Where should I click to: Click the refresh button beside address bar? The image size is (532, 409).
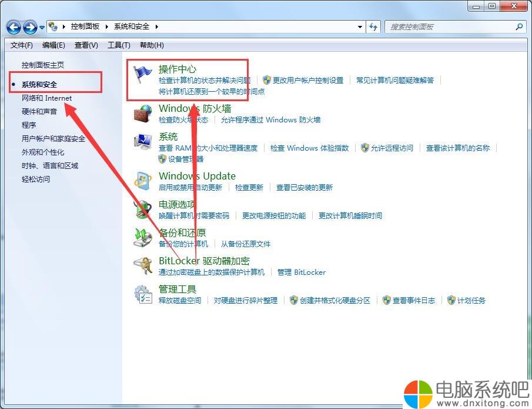373,27
